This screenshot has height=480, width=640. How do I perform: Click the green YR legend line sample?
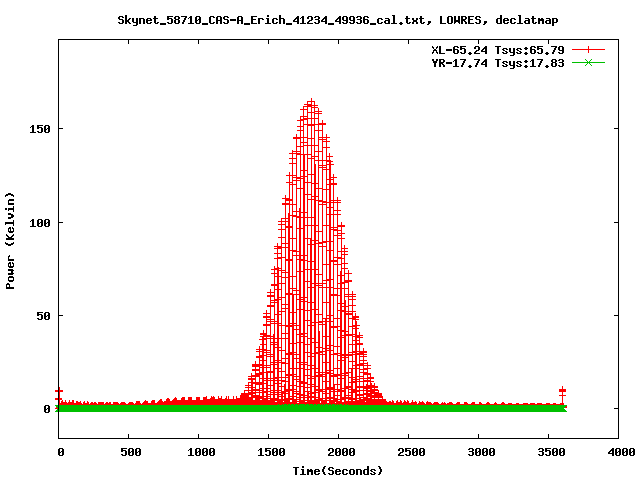coord(588,62)
